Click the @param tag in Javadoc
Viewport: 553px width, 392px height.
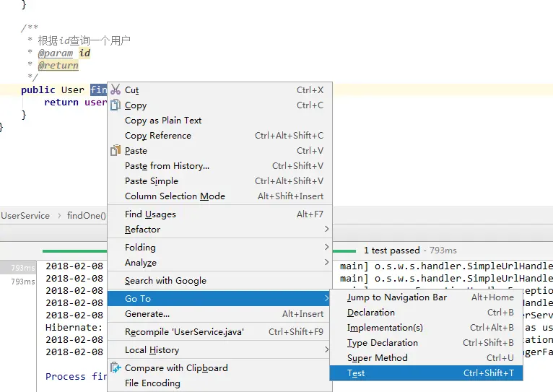tap(56, 53)
